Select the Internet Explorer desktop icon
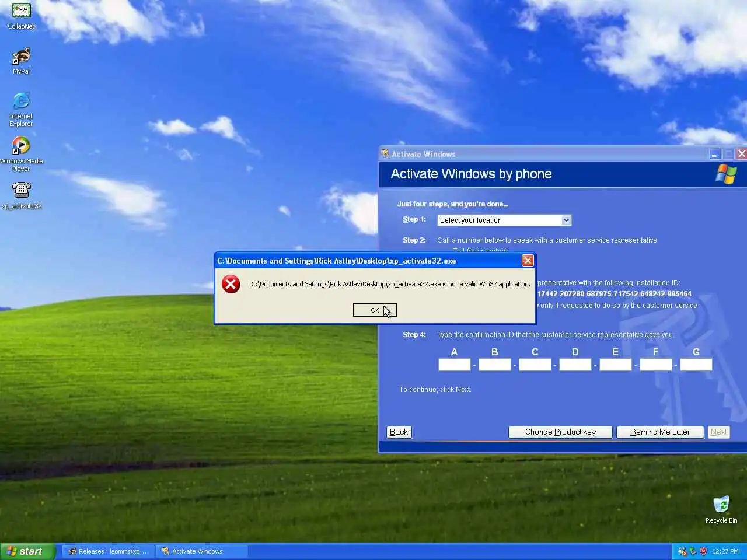747x560 pixels. tap(21, 109)
